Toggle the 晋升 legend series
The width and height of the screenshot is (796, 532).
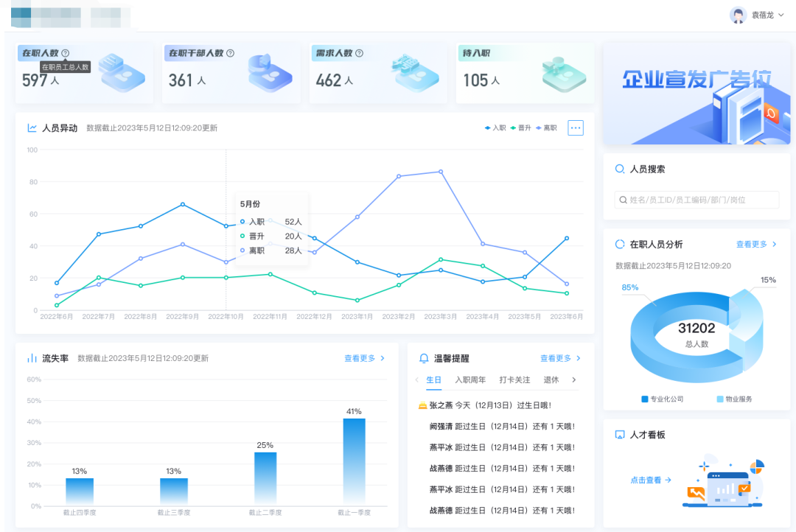(520, 128)
